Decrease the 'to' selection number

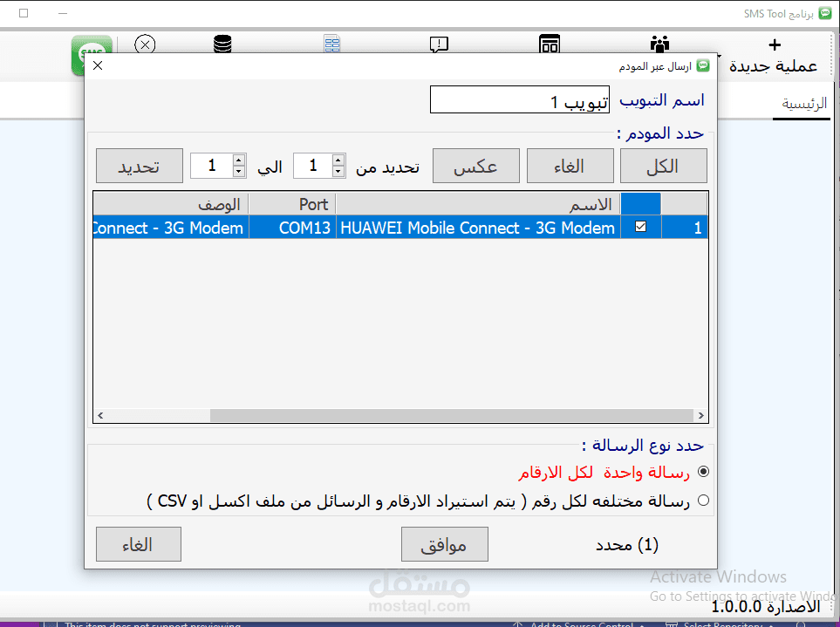click(x=239, y=171)
